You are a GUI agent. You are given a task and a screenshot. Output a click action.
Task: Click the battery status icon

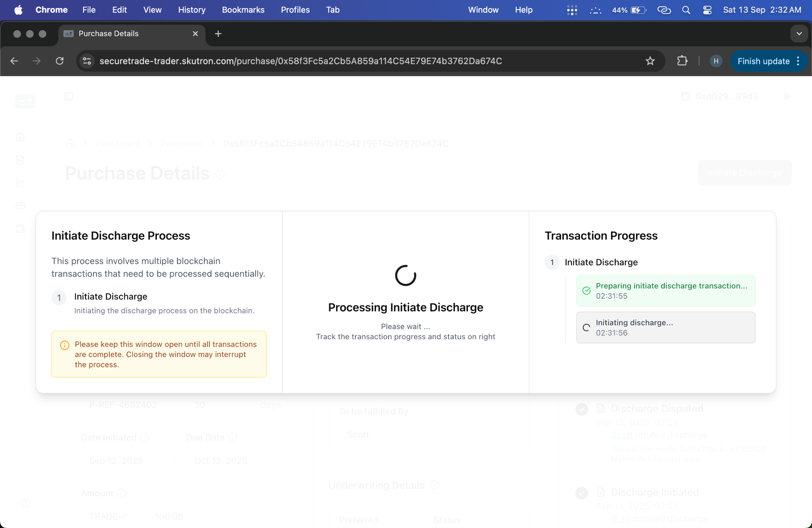[x=638, y=10]
